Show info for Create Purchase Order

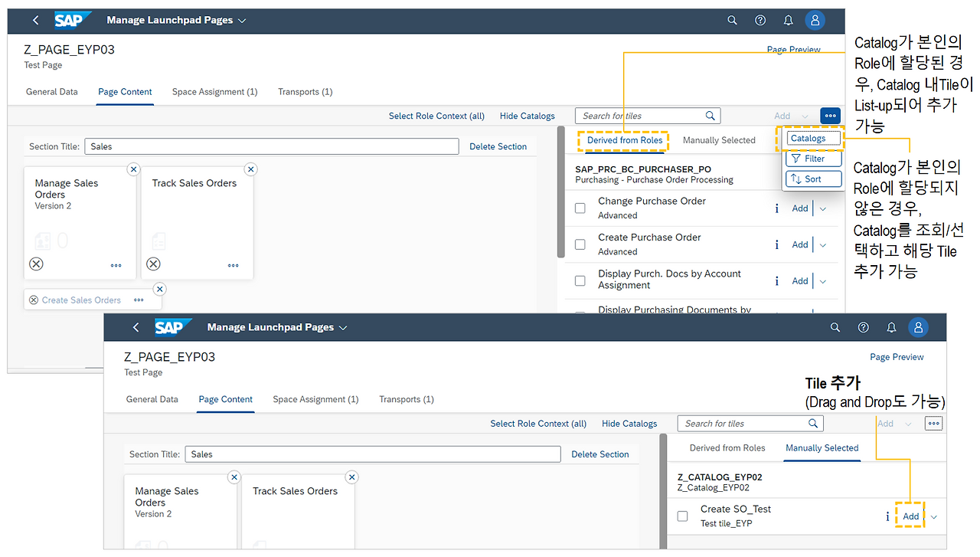[x=777, y=244]
